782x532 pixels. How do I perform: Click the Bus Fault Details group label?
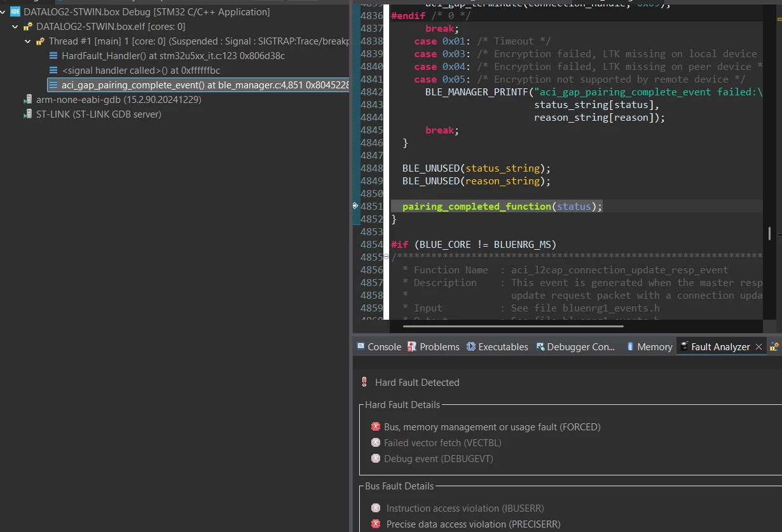click(x=399, y=486)
